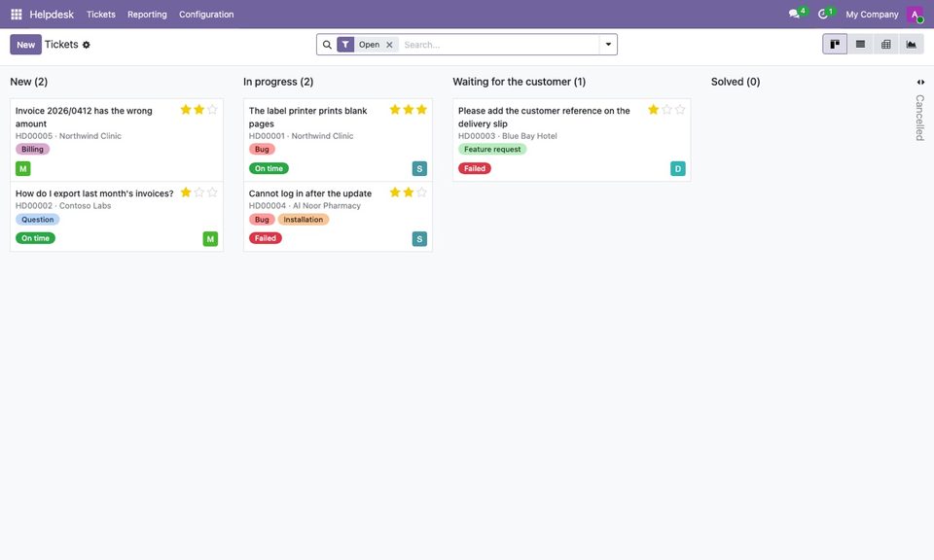Click the Helpdesk app title
The image size is (934, 560).
pyautogui.click(x=52, y=15)
